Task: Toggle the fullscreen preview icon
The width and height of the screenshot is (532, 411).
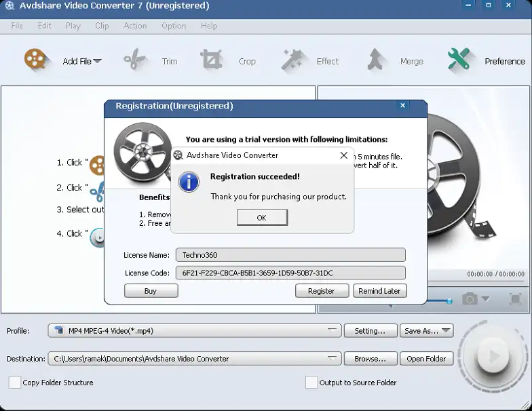Action: click(x=515, y=299)
